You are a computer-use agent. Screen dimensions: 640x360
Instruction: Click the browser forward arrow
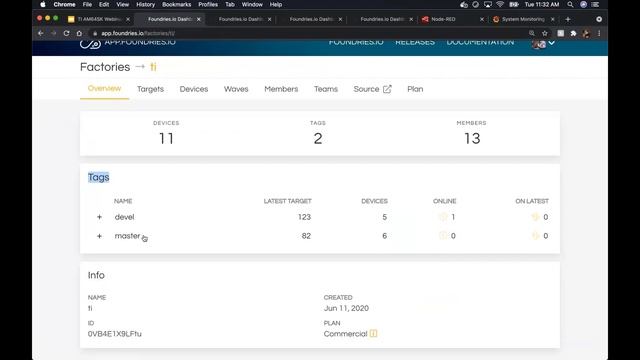(53, 33)
